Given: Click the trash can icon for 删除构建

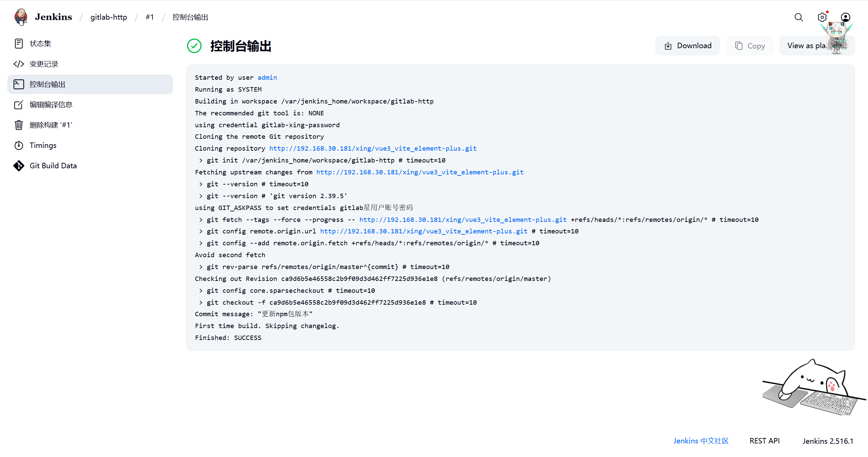Looking at the screenshot, I should pyautogui.click(x=19, y=125).
